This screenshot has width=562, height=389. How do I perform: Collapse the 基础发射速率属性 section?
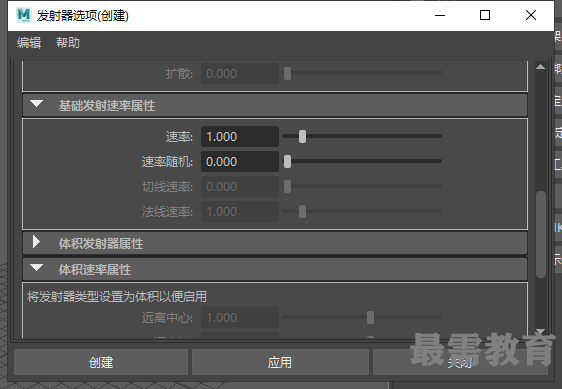point(36,104)
